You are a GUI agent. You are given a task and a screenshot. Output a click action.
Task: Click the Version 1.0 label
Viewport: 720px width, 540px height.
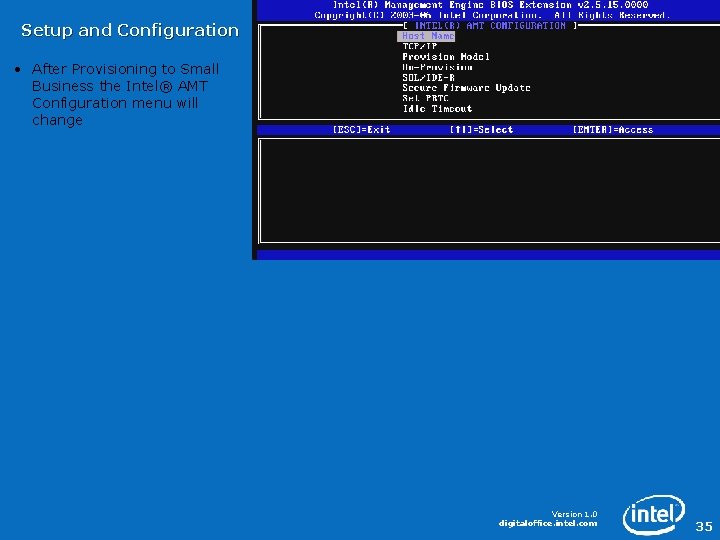click(x=574, y=514)
